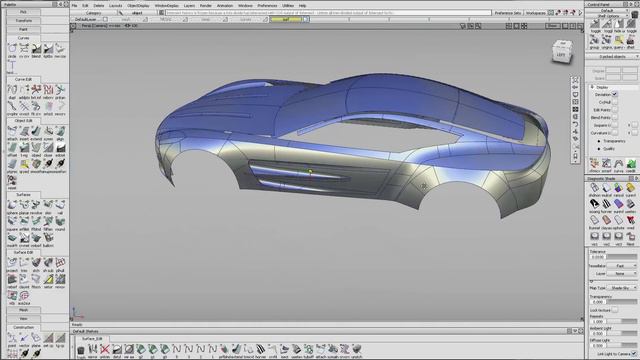
Task: Click the red X icon on the shelf
Action: pos(105,349)
